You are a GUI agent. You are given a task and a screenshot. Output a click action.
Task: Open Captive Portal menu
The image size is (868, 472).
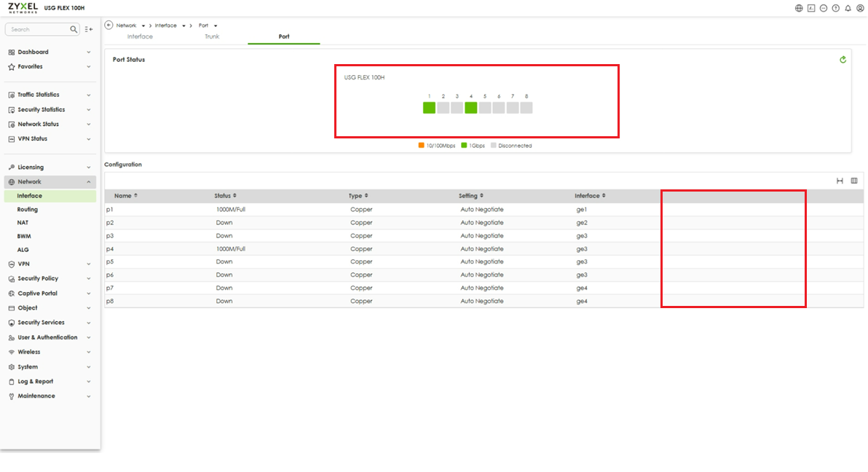(37, 294)
